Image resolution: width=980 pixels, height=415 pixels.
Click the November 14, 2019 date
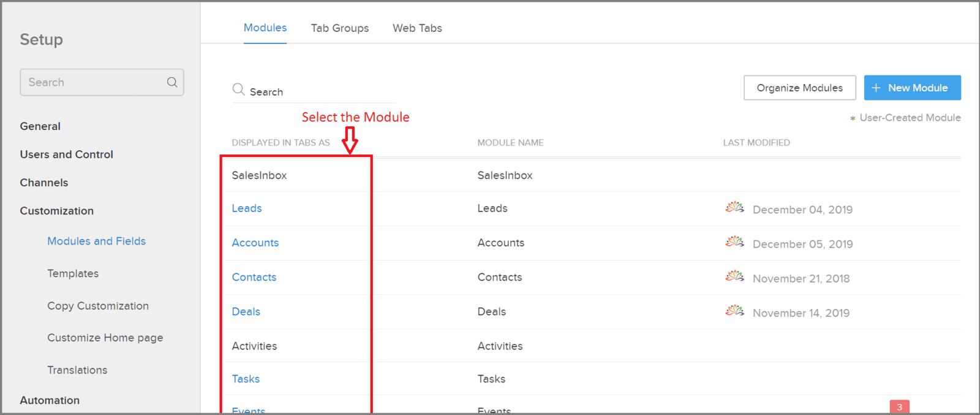point(801,313)
